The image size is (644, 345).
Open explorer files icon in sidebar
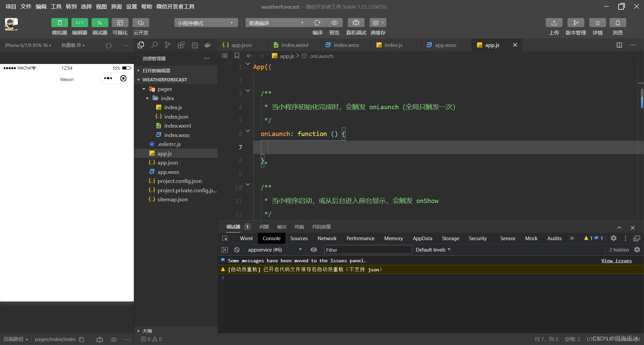pyautogui.click(x=141, y=45)
